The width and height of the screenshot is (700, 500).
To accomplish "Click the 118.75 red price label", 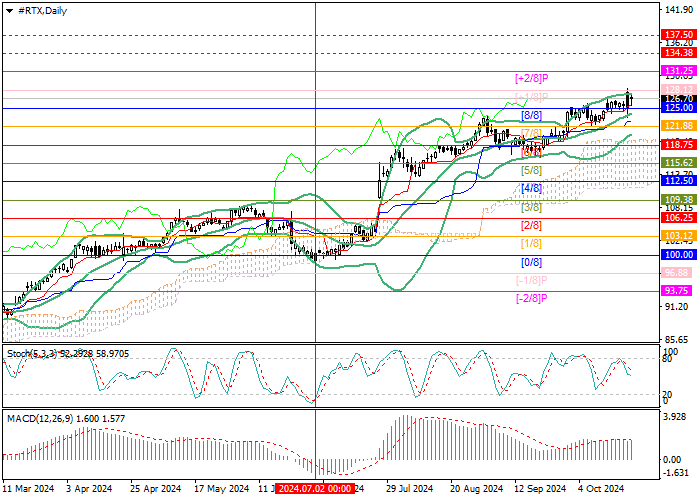I will tap(678, 145).
